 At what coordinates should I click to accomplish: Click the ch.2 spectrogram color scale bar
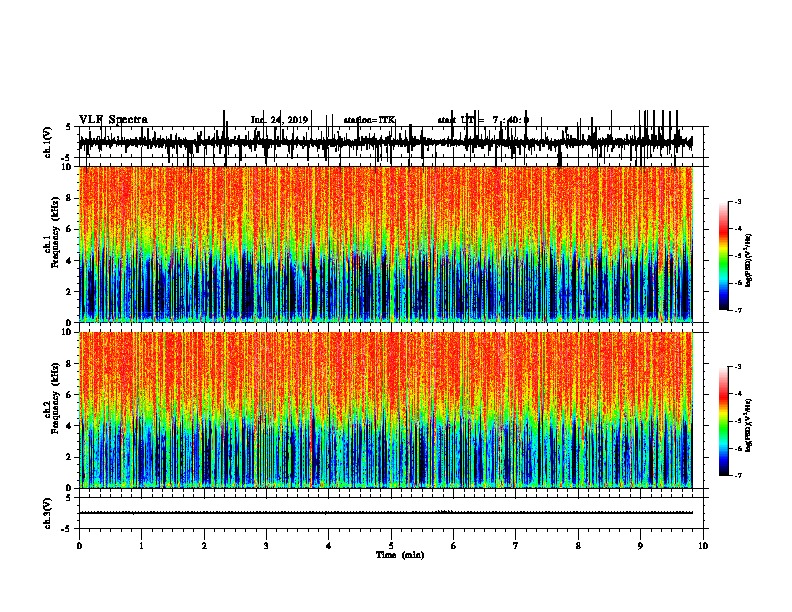coord(724,421)
